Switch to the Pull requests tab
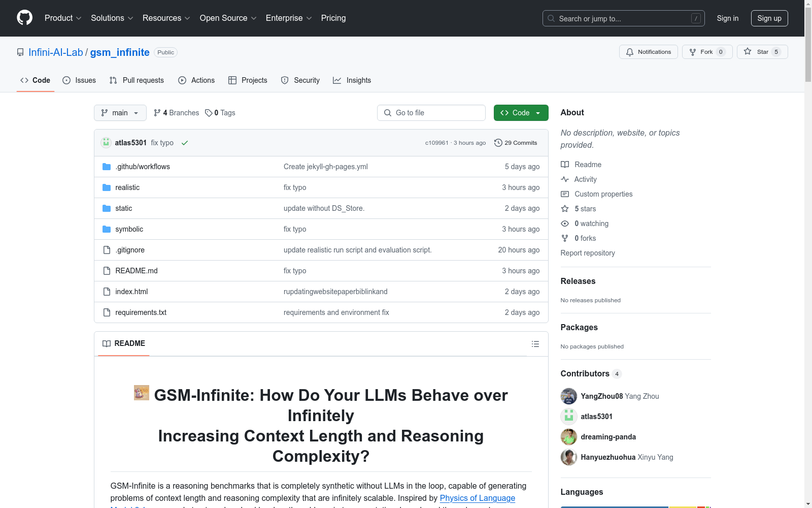812x508 pixels. pos(137,80)
